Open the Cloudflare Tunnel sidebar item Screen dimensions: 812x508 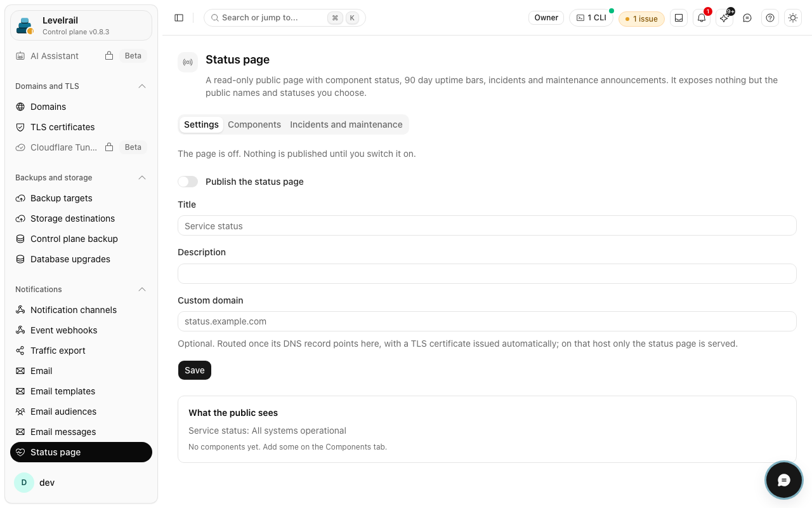click(81, 147)
